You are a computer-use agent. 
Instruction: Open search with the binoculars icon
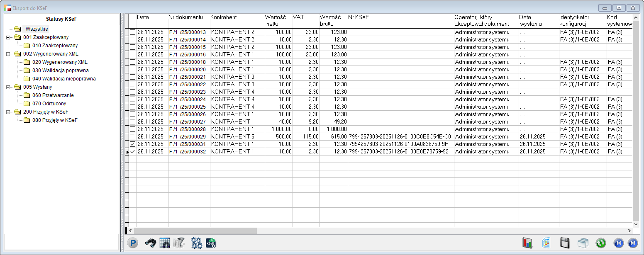150,243
